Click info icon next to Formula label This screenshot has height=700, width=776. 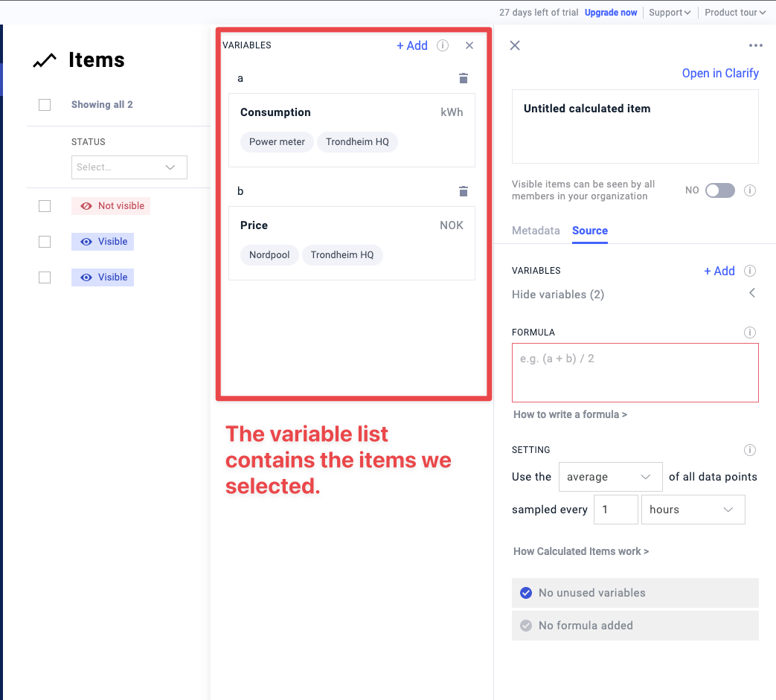[750, 333]
